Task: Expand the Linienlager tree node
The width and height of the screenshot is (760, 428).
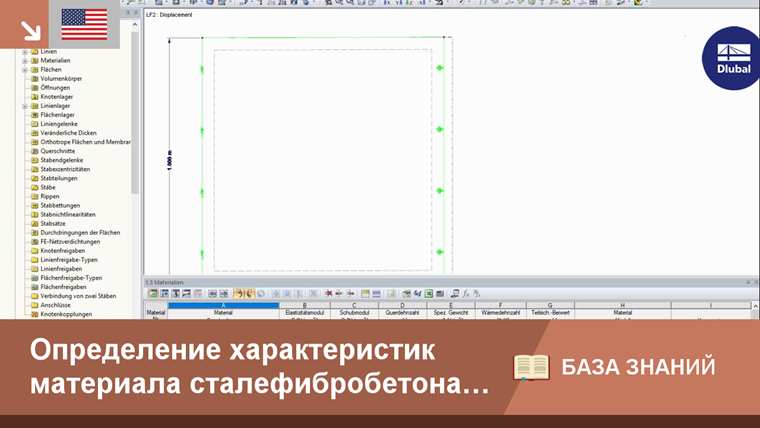Action: coord(25,106)
